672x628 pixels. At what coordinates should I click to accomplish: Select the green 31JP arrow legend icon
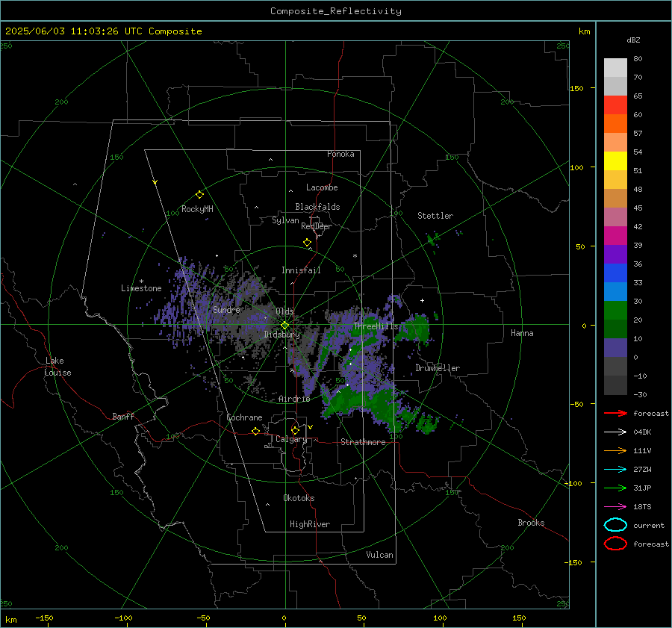[x=615, y=488]
